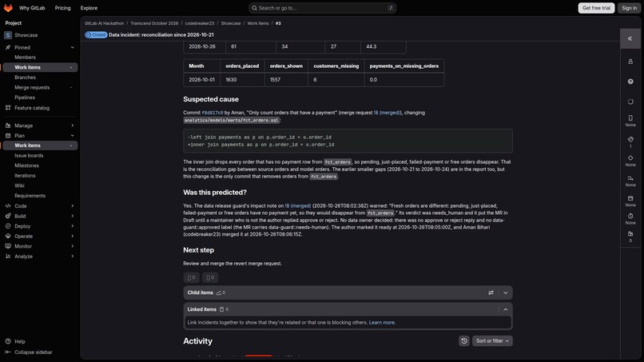Screen dimensions: 644x362
Task: Click the Manage section icon
Action: point(8,125)
